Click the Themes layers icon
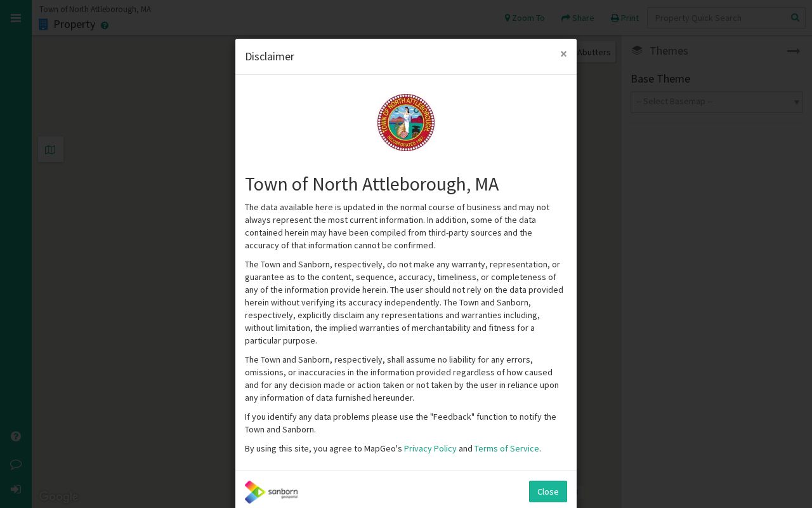The width and height of the screenshot is (812, 508). click(x=637, y=51)
